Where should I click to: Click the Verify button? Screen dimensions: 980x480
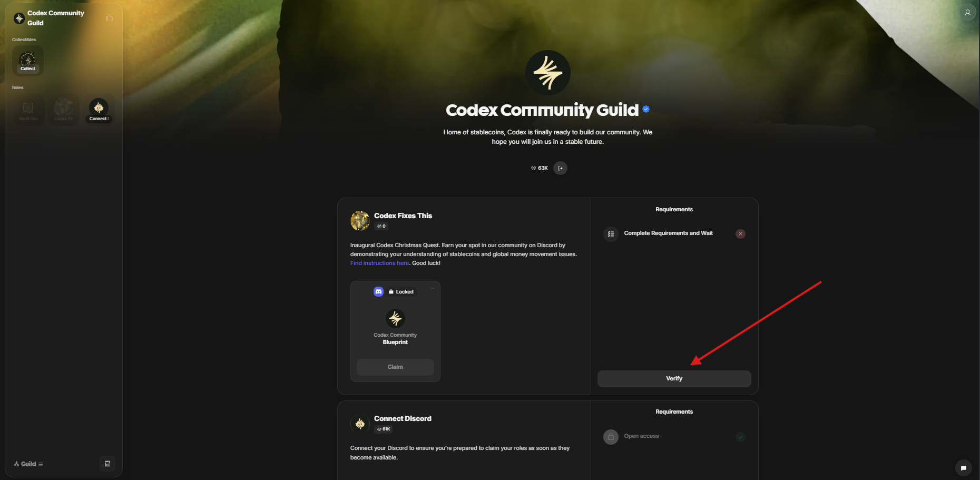tap(674, 379)
